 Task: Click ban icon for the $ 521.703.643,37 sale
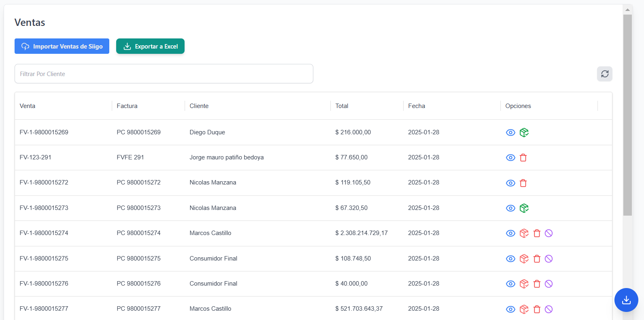coord(548,309)
